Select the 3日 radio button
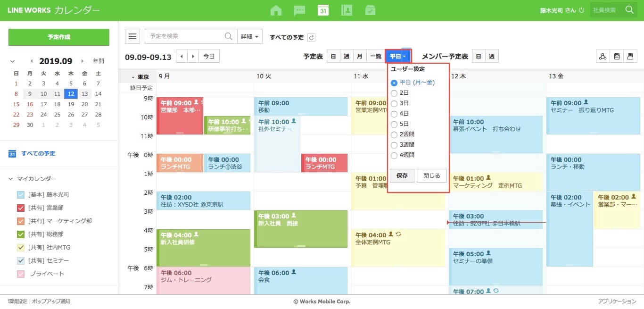644x309 pixels. click(394, 103)
